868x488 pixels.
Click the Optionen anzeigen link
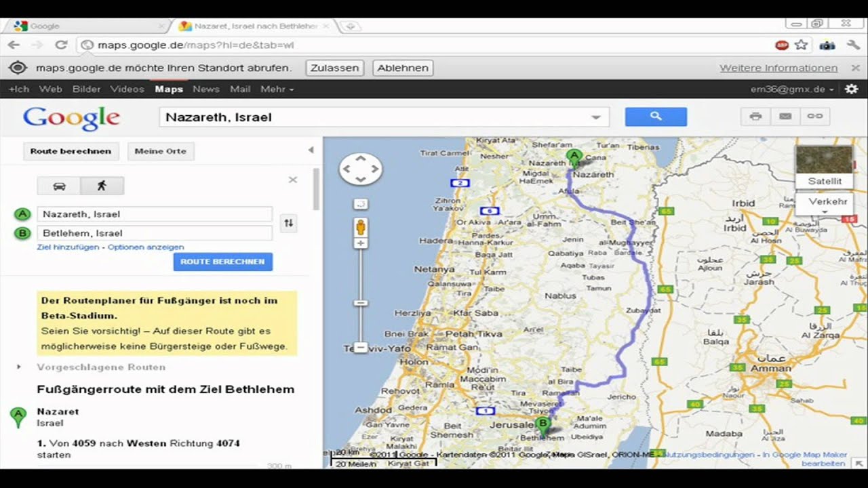[x=146, y=247]
